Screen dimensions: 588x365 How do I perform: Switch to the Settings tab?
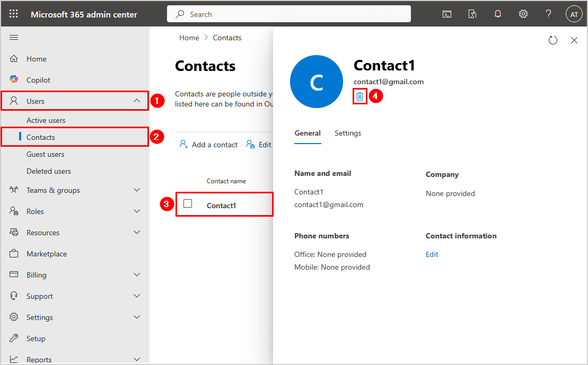348,133
